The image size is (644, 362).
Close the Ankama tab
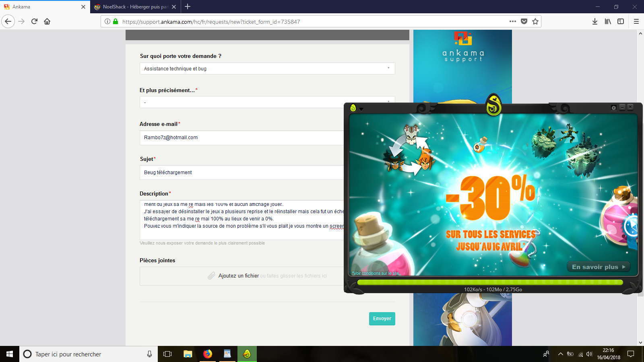click(x=83, y=7)
